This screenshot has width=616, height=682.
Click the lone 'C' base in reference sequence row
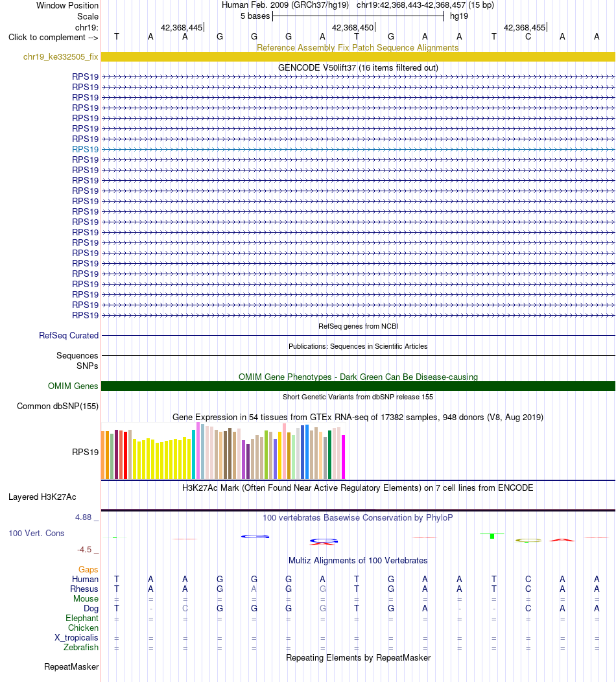pos(528,37)
